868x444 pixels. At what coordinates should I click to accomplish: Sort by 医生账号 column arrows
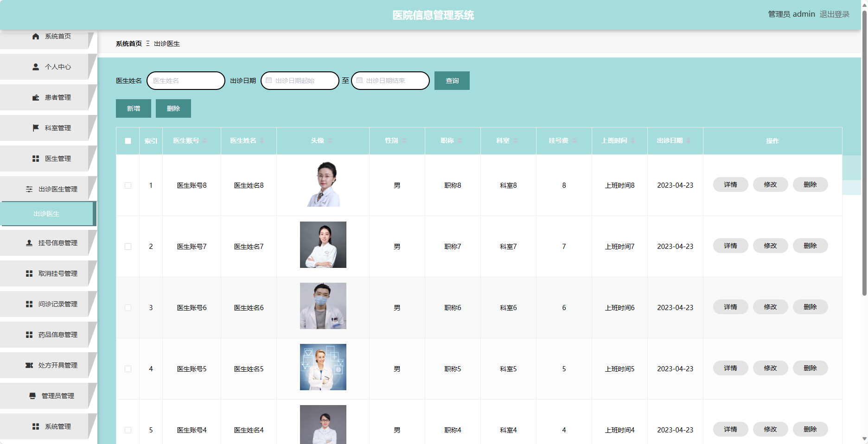tap(205, 140)
